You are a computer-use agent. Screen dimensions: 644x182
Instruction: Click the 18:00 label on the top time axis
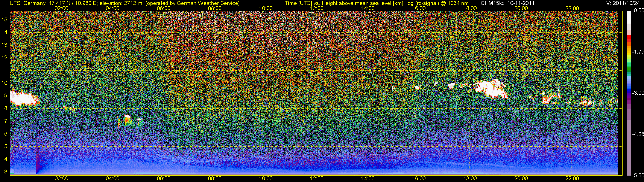click(x=470, y=8)
